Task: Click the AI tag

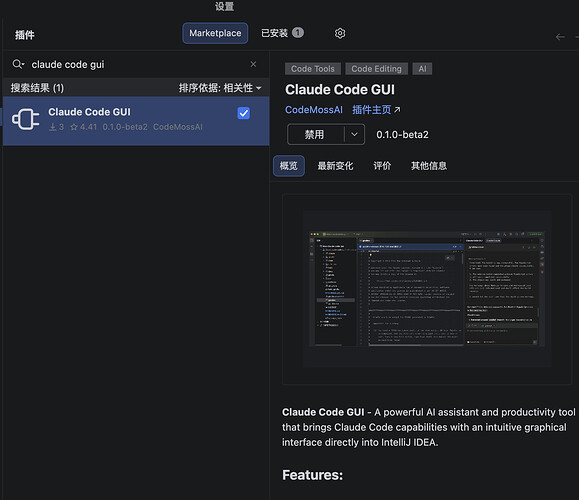Action: click(422, 69)
